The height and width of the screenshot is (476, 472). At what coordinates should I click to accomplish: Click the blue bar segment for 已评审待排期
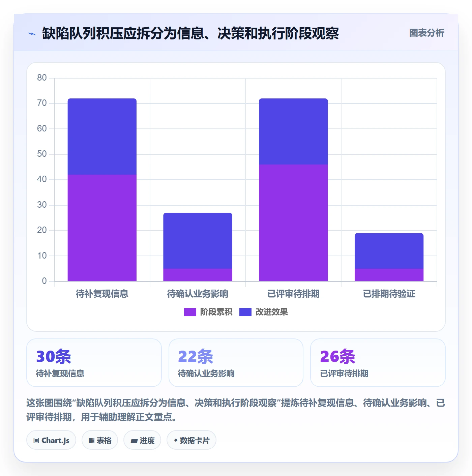(293, 131)
